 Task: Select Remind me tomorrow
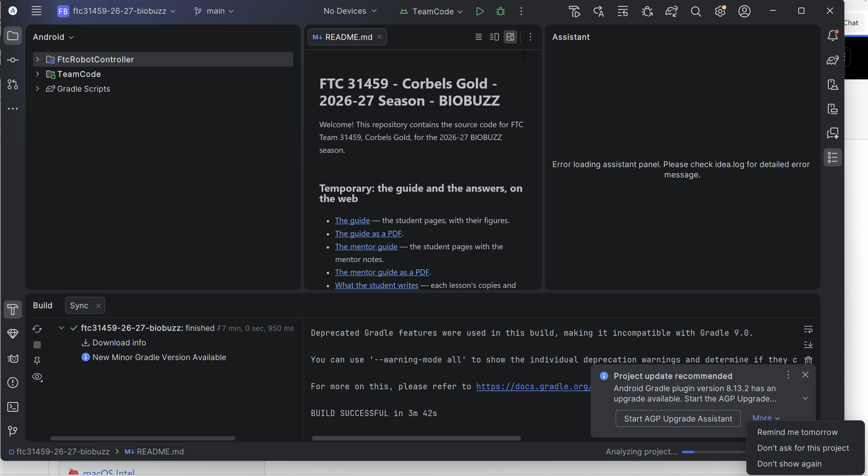pos(797,432)
